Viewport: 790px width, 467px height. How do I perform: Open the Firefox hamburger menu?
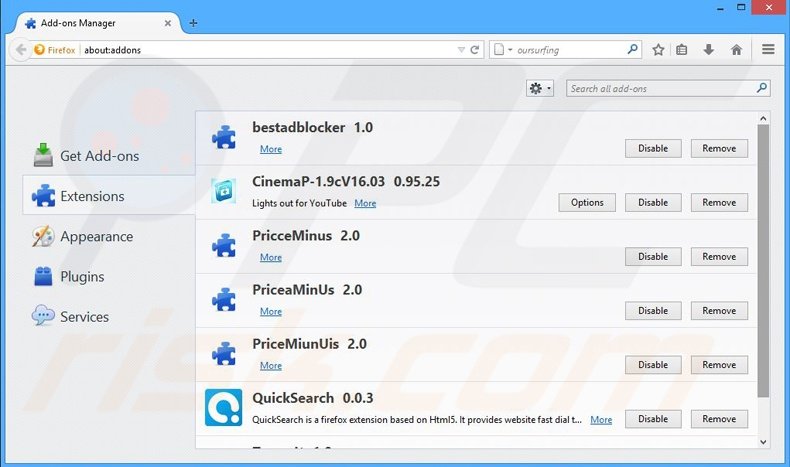coord(768,49)
